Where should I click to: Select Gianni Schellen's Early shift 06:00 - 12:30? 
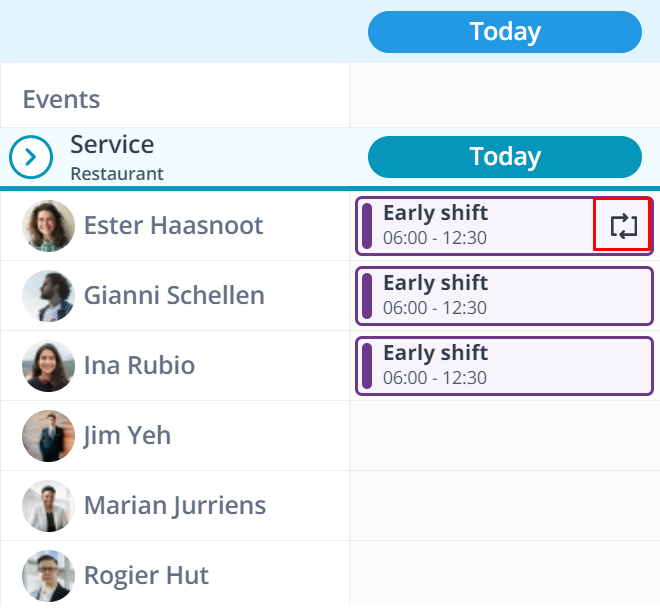tap(504, 296)
